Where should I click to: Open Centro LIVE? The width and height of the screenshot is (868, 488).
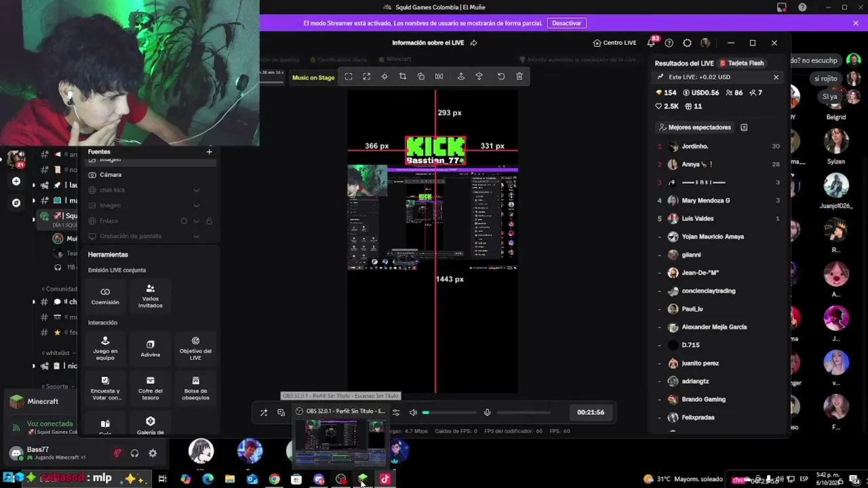614,43
